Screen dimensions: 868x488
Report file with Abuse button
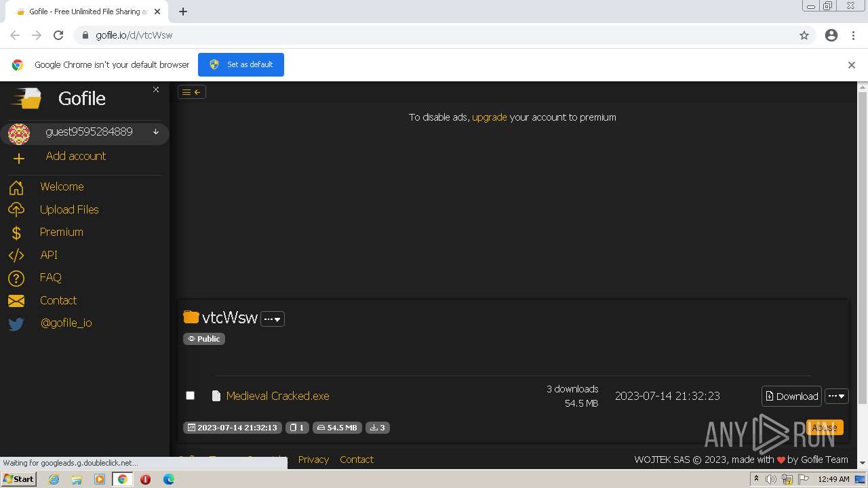825,428
